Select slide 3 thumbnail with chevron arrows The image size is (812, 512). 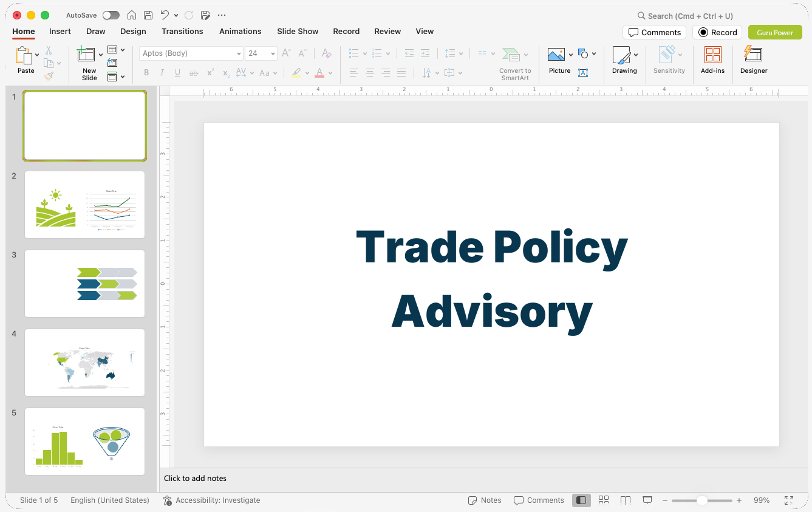coord(85,284)
